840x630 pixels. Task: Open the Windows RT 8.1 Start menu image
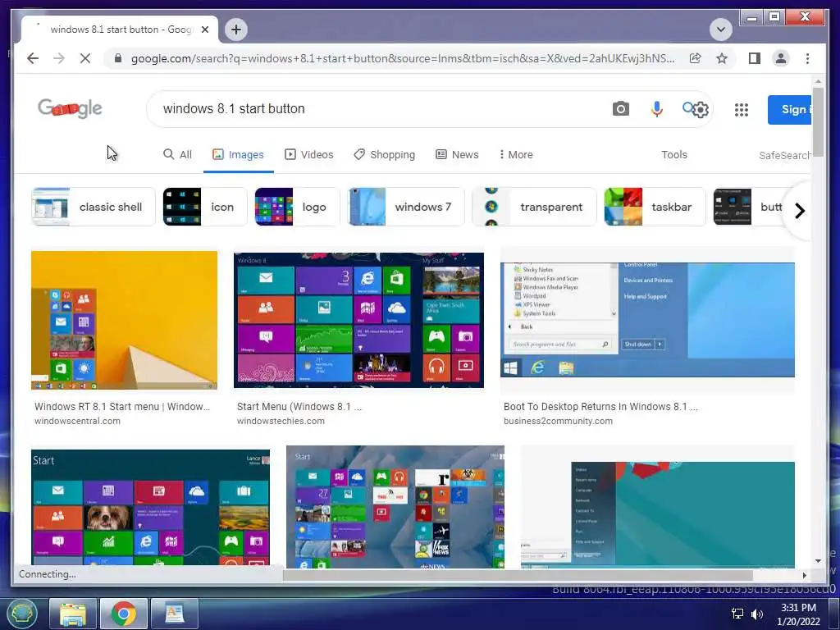(125, 320)
